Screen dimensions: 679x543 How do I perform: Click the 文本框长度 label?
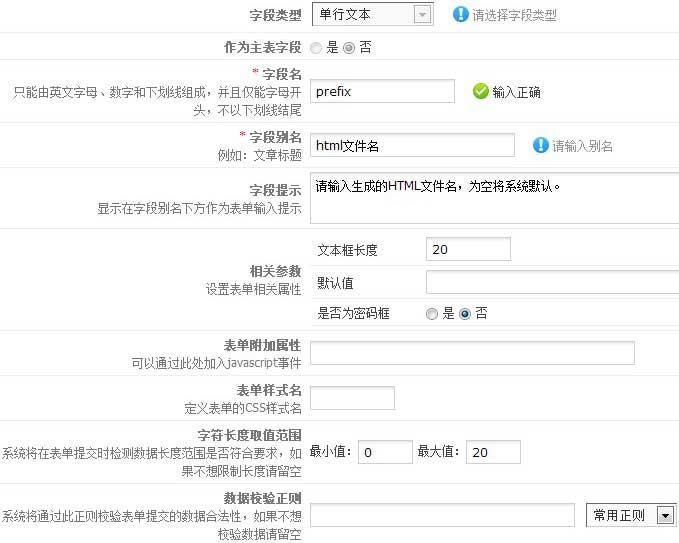(347, 250)
